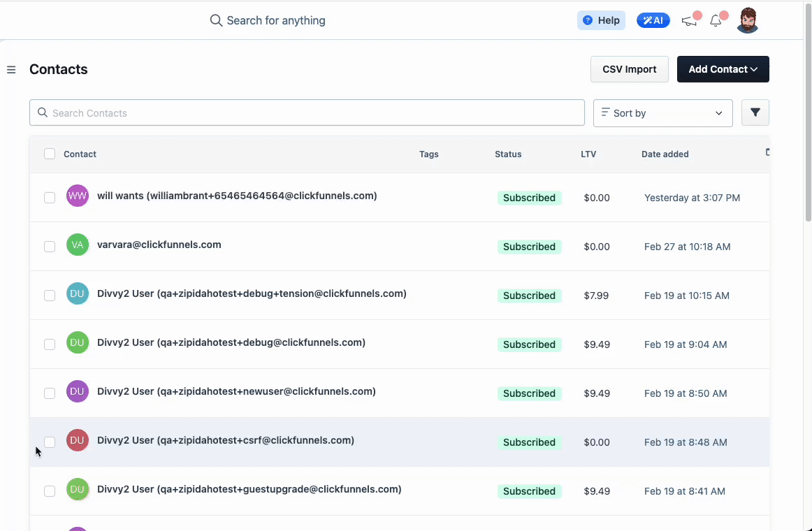Open the debug+tension Divvy2 User link
Screen dimensions: 812x531
252,293
